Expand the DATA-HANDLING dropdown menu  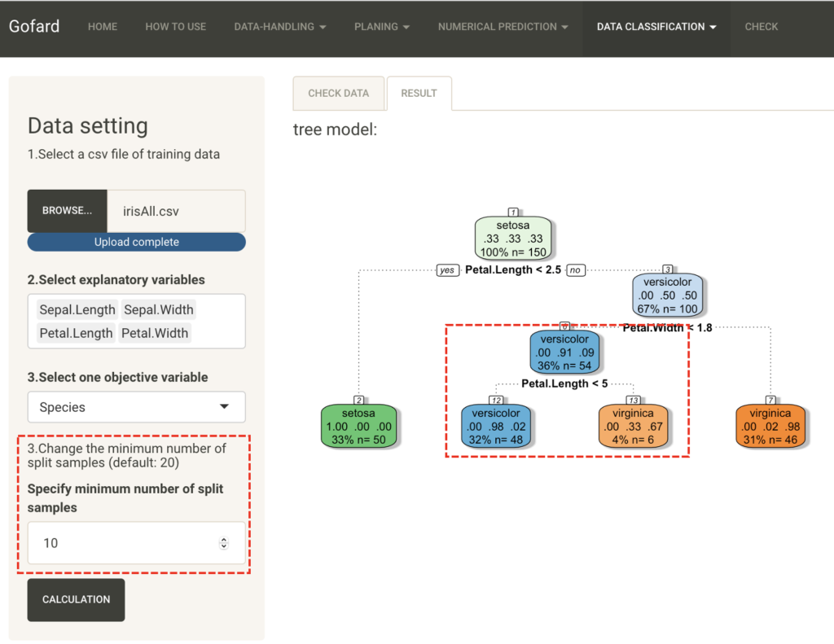coord(279,27)
